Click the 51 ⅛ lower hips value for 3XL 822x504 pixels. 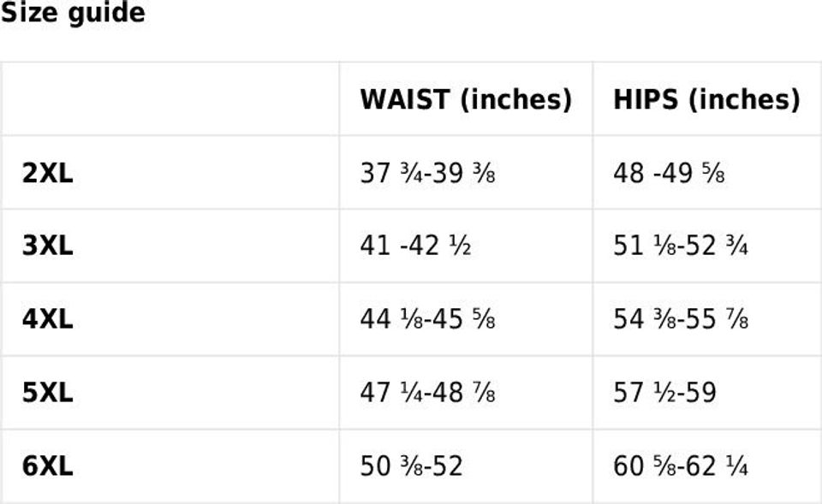click(641, 246)
